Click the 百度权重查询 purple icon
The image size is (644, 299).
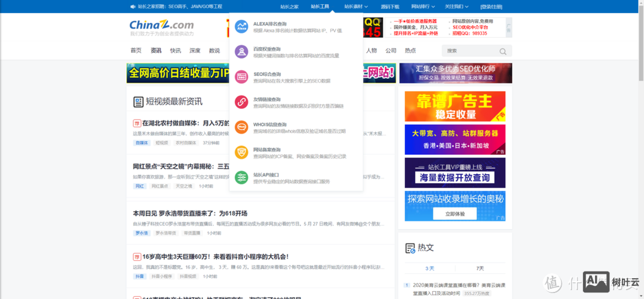coord(241,52)
